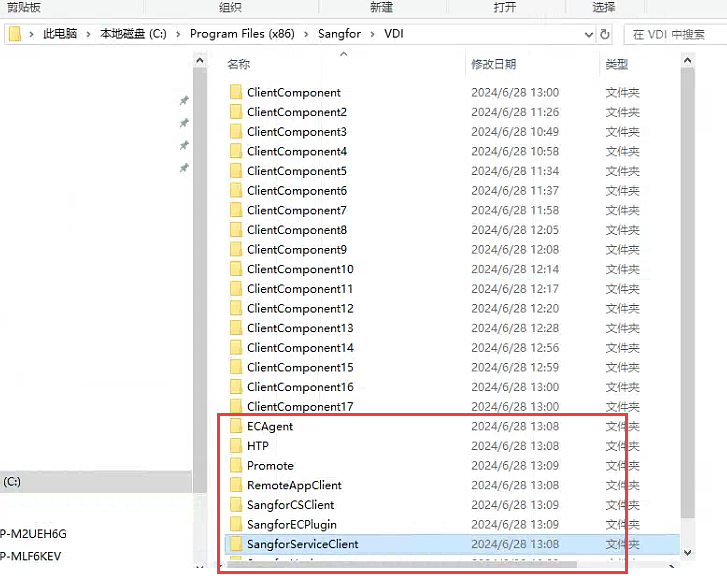Screen dimensions: 727x578
Task: Sort by 类型 column header
Action: [x=617, y=64]
